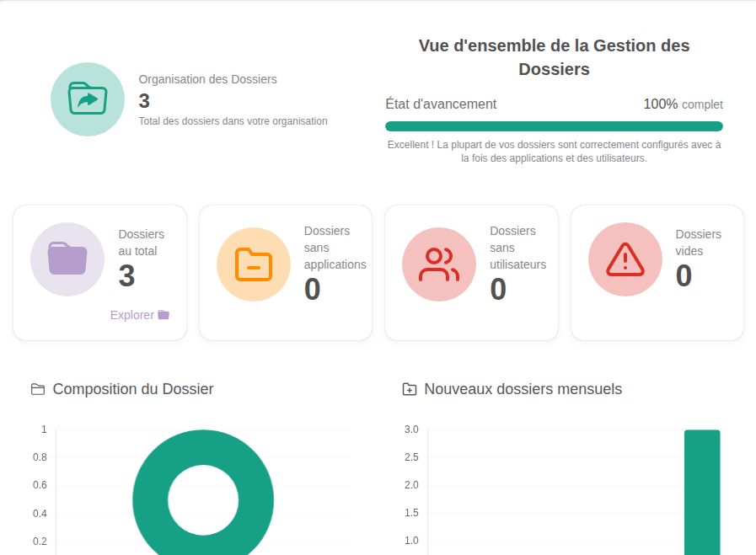Click the Composition du Dossier section title
756x555 pixels.
pos(133,388)
